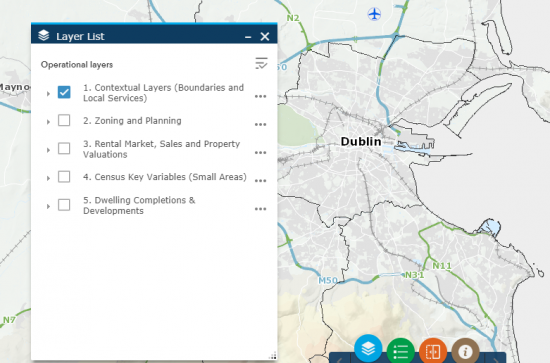Enable the Rental Market layer checkbox
550x363 pixels.
(x=64, y=148)
